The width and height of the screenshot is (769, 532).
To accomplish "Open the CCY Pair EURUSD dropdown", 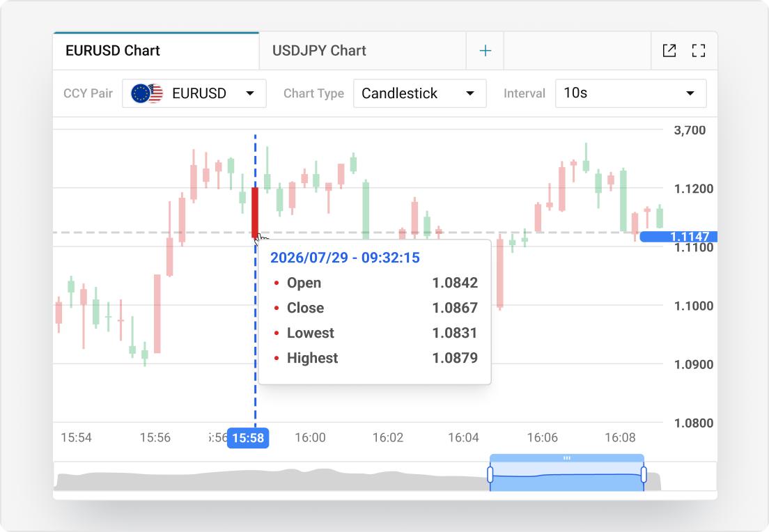I will pos(194,93).
